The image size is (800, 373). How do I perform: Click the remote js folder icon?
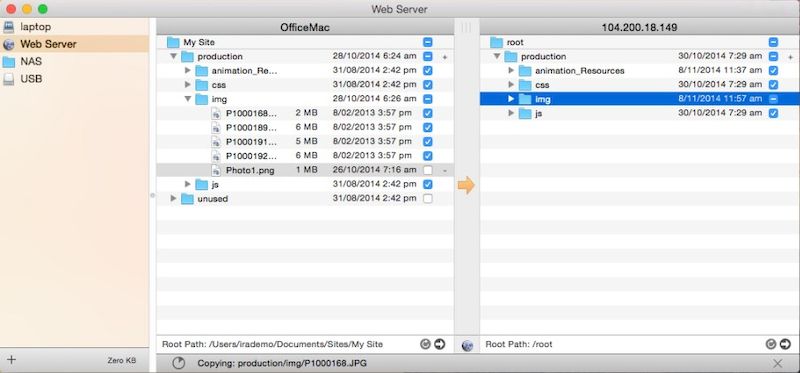[x=526, y=113]
